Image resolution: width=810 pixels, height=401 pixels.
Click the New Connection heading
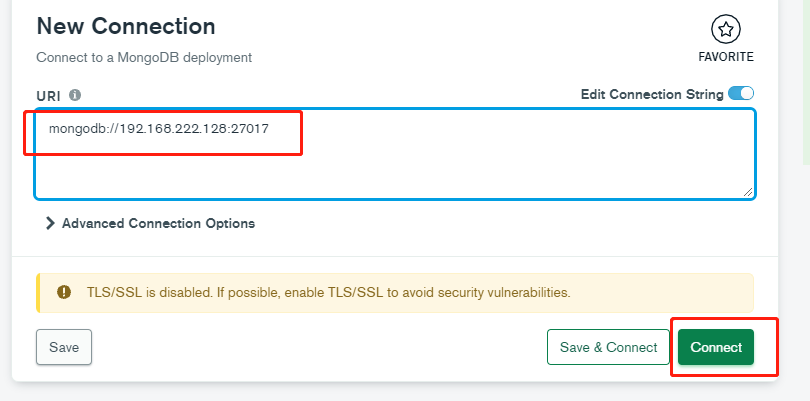click(x=126, y=26)
